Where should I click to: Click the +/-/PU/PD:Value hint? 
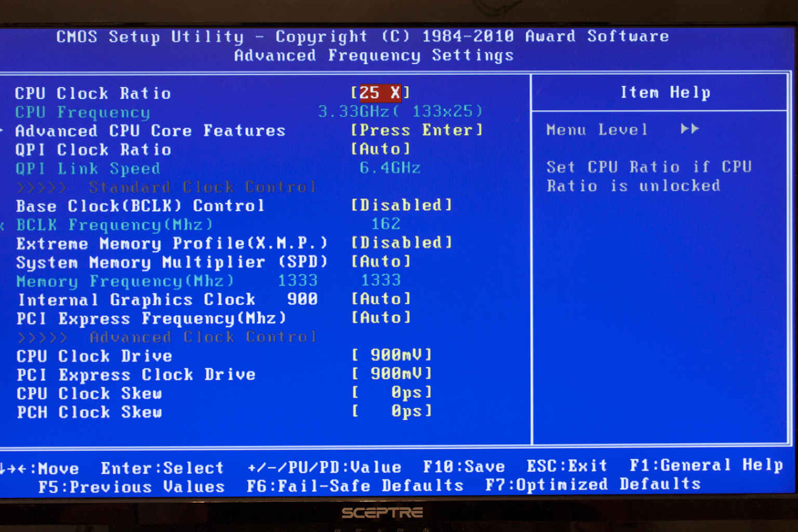pos(324,467)
